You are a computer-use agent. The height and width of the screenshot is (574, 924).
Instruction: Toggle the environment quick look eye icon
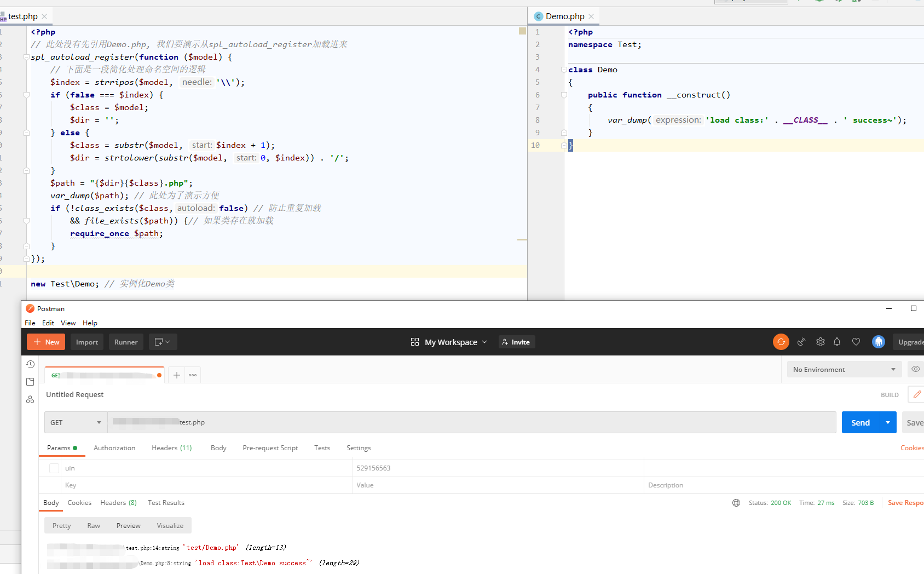click(x=915, y=369)
